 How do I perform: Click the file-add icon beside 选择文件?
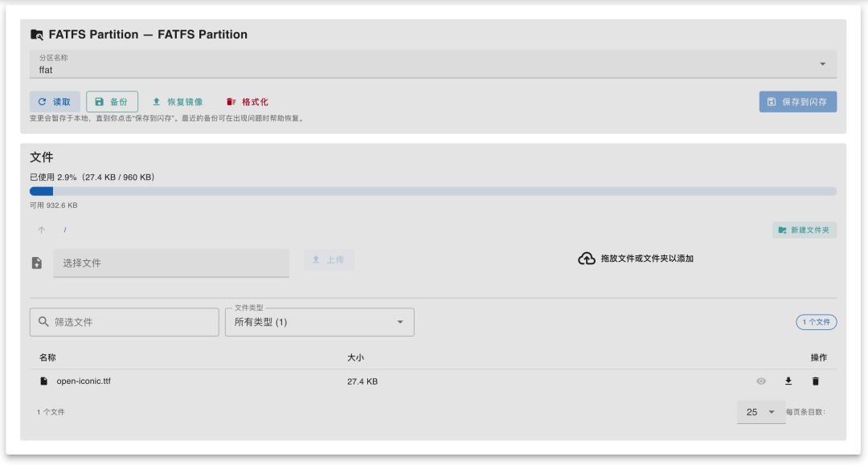(x=37, y=263)
